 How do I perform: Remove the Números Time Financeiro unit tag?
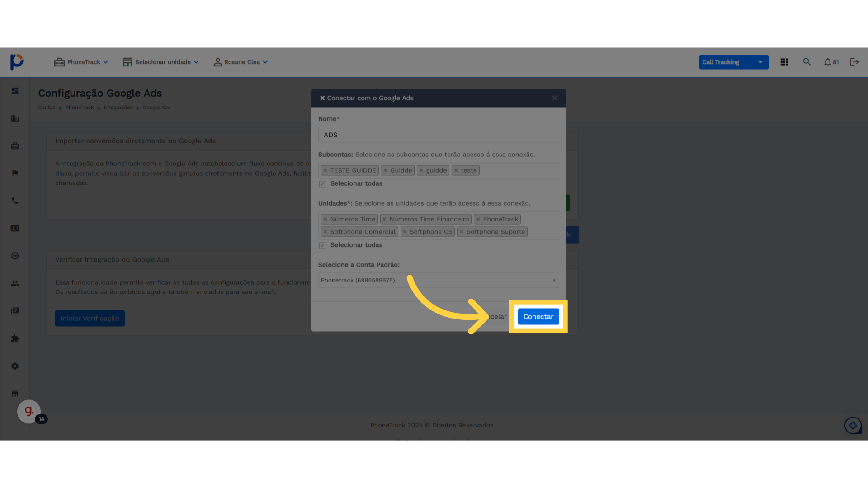384,219
